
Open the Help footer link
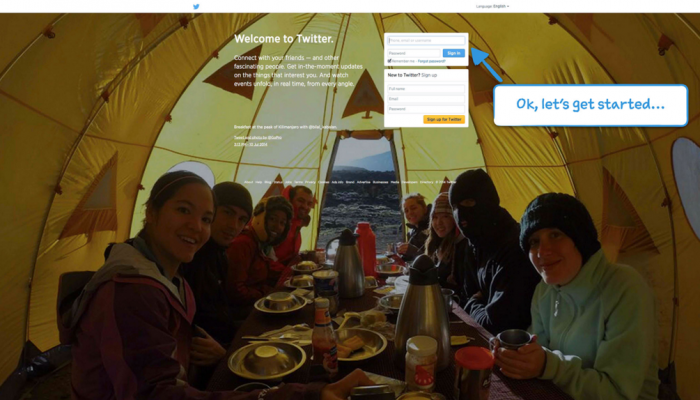tap(259, 182)
